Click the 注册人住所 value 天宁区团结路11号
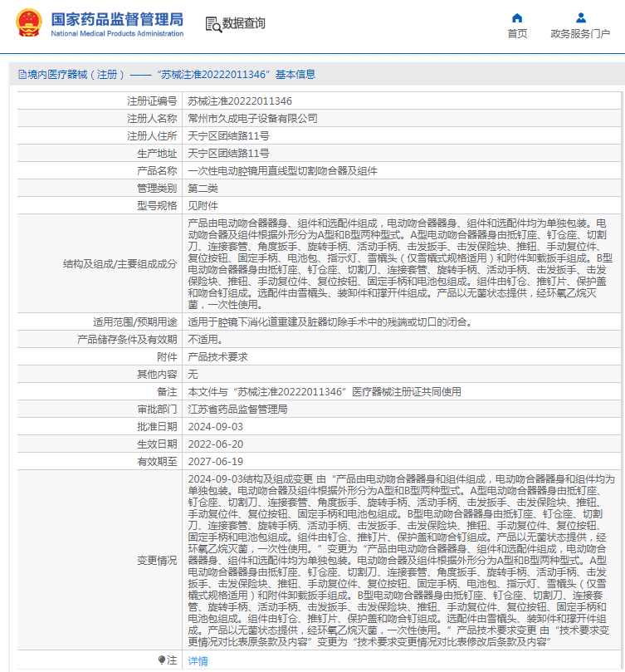625x672 pixels. coord(229,136)
